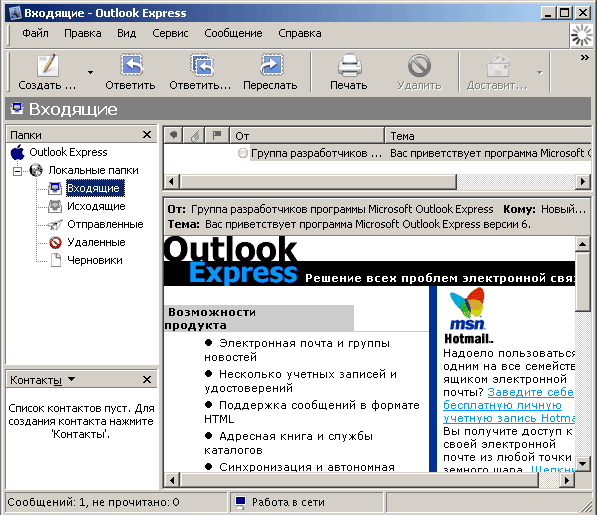The image size is (597, 515).
Task: Click the Send/Receive (Доставит...) toolbar icon
Action: (498, 65)
